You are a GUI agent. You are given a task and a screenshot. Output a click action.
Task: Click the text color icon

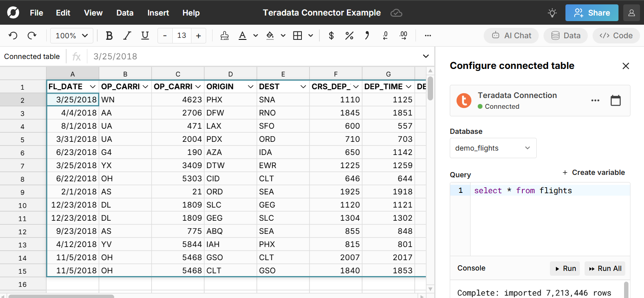(242, 35)
